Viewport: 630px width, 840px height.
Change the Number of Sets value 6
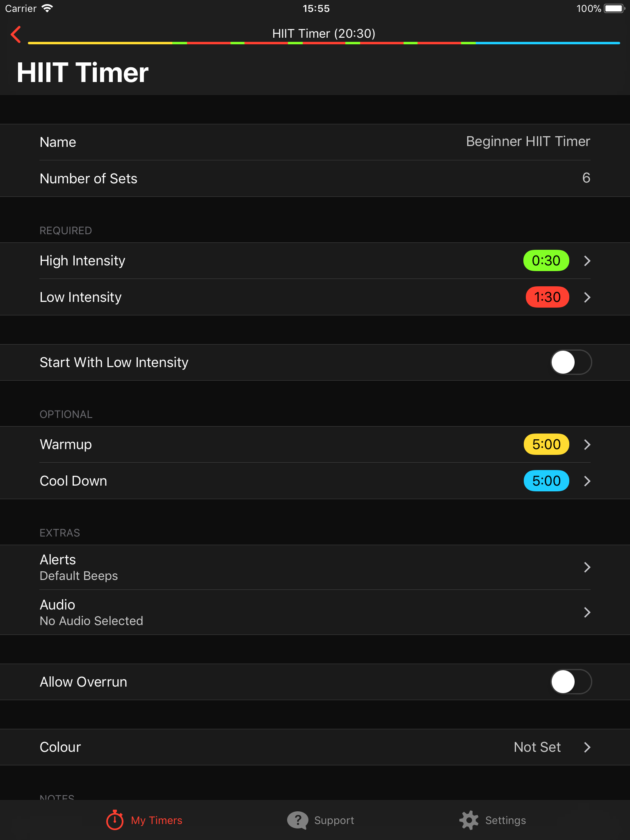[586, 178]
